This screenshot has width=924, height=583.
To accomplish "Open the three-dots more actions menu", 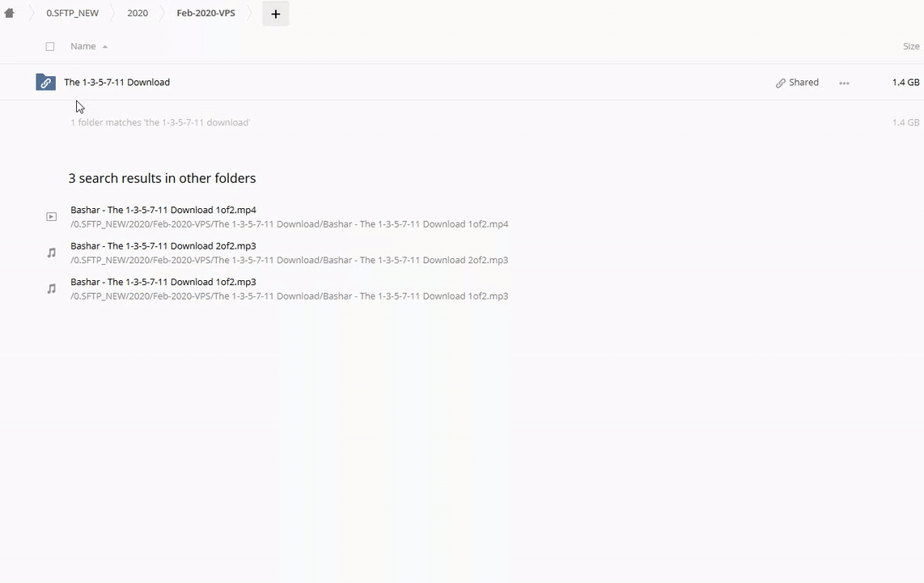I will point(844,83).
